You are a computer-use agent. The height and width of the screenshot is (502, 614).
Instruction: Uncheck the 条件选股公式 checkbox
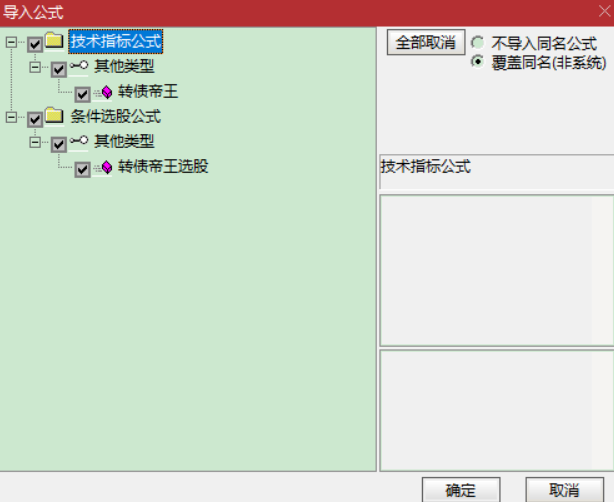pos(35,119)
